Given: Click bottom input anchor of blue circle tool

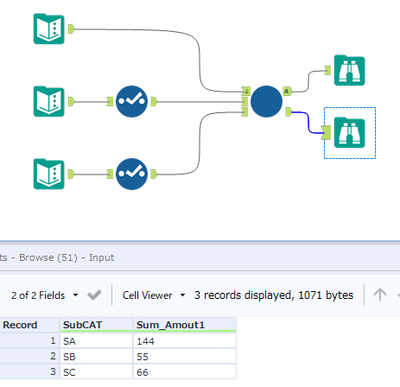Looking at the screenshot, I should (245, 112).
